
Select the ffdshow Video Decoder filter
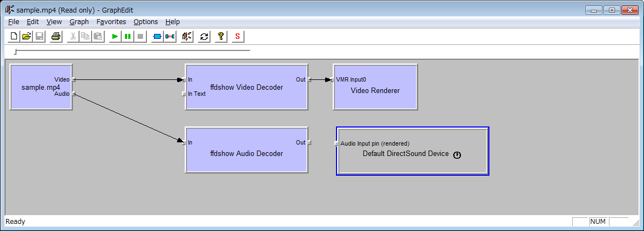(x=247, y=86)
